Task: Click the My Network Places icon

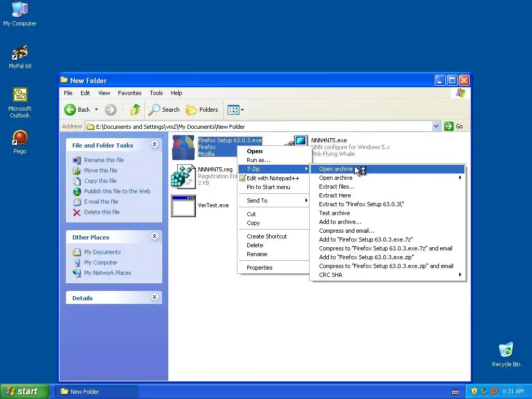Action: click(x=77, y=273)
